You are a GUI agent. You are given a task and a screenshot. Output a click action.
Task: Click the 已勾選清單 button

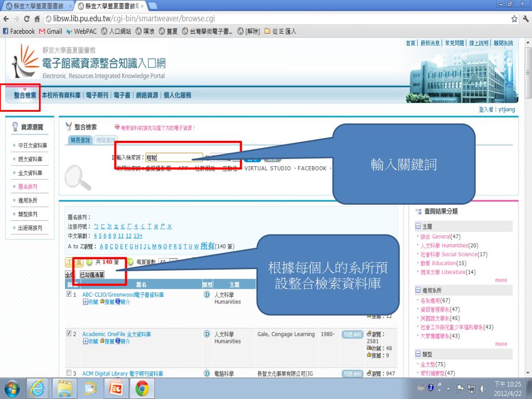click(x=92, y=274)
